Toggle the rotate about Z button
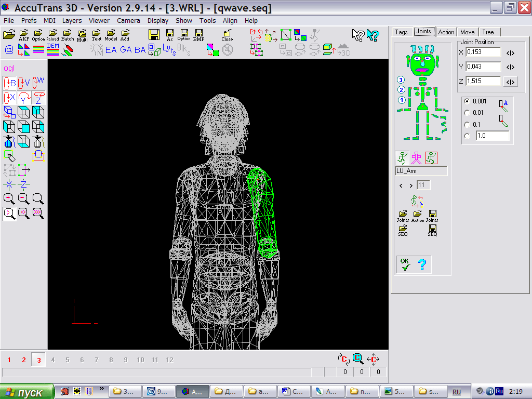The image size is (532, 399). [x=38, y=98]
